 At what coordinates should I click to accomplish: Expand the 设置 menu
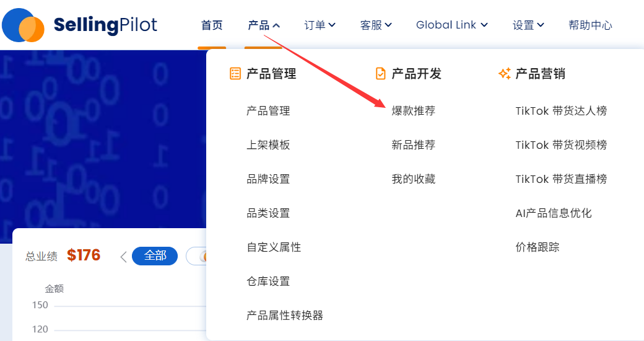(x=528, y=25)
